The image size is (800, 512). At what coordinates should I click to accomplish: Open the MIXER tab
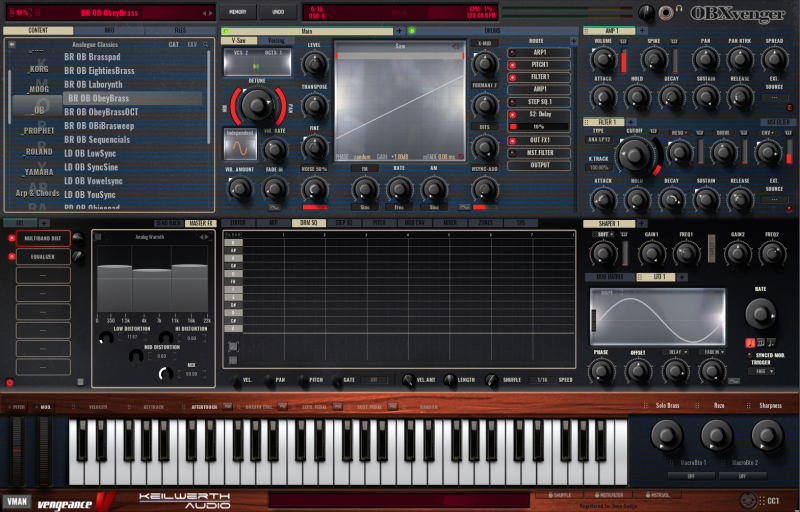tap(449, 223)
